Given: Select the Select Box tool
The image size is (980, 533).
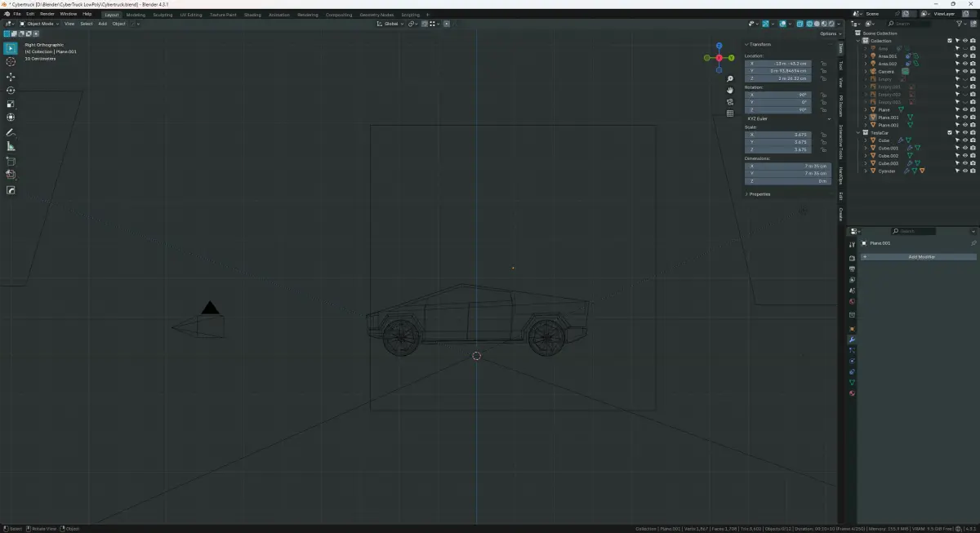Looking at the screenshot, I should pyautogui.click(x=11, y=48).
